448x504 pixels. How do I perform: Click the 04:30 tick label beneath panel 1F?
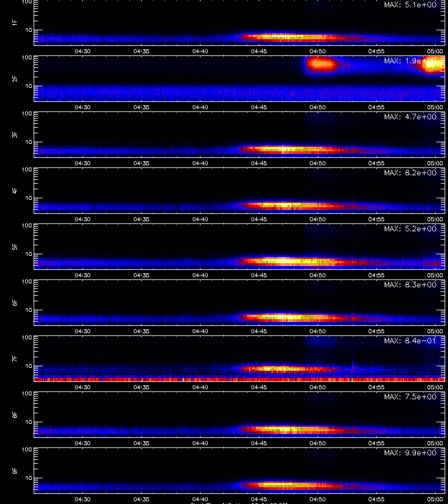click(x=82, y=51)
